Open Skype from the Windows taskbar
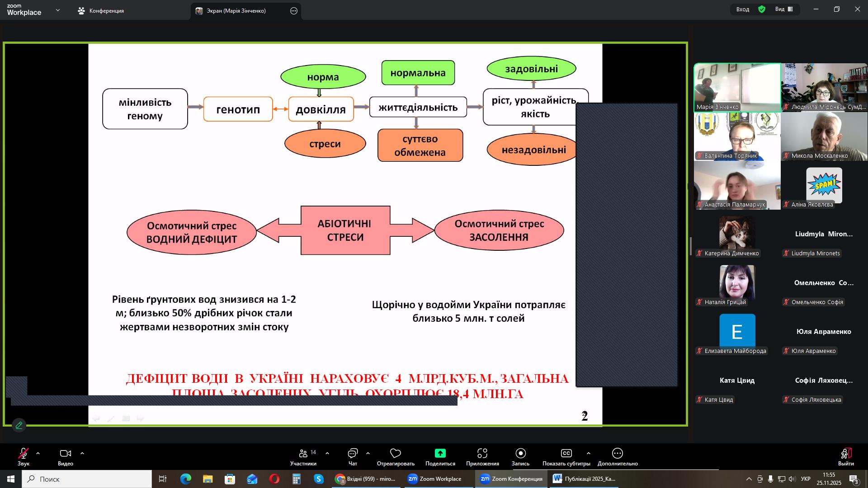Image resolution: width=868 pixels, height=488 pixels. (319, 479)
